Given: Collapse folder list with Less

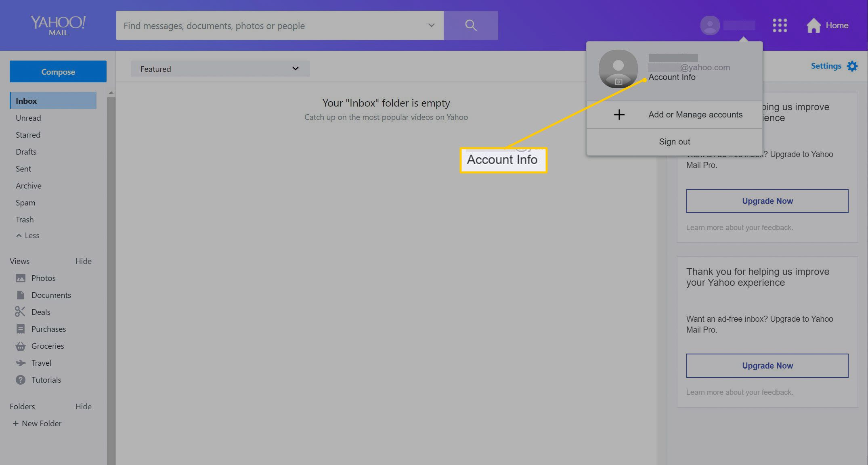Looking at the screenshot, I should pos(28,235).
